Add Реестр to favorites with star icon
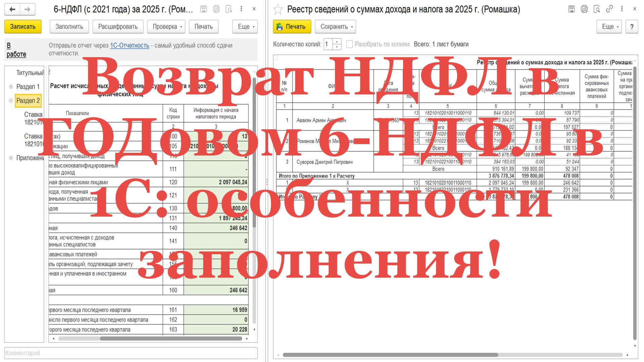The image size is (644, 362). click(278, 9)
